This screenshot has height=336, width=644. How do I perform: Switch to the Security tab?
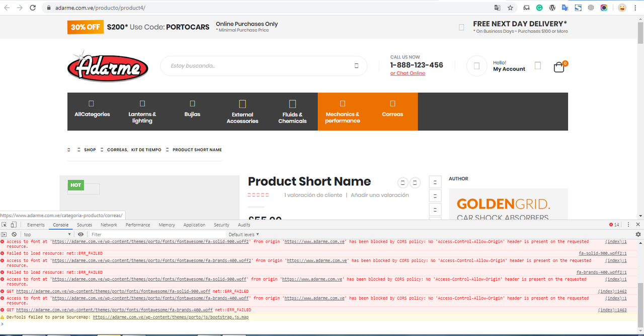coord(221,225)
